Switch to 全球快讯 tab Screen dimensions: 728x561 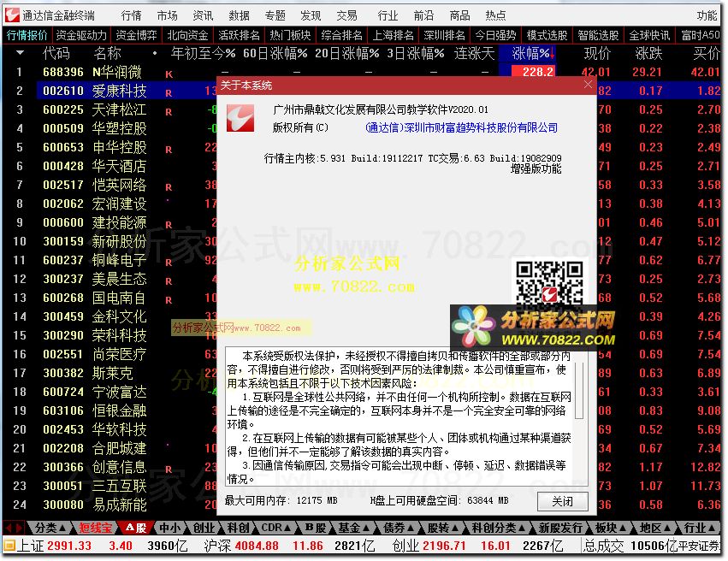coord(649,35)
